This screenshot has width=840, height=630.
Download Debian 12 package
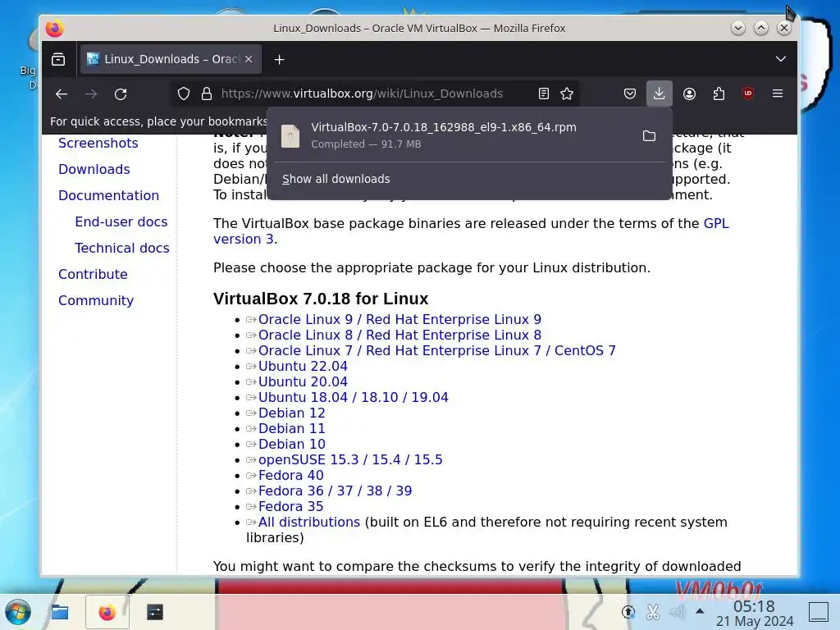291,413
